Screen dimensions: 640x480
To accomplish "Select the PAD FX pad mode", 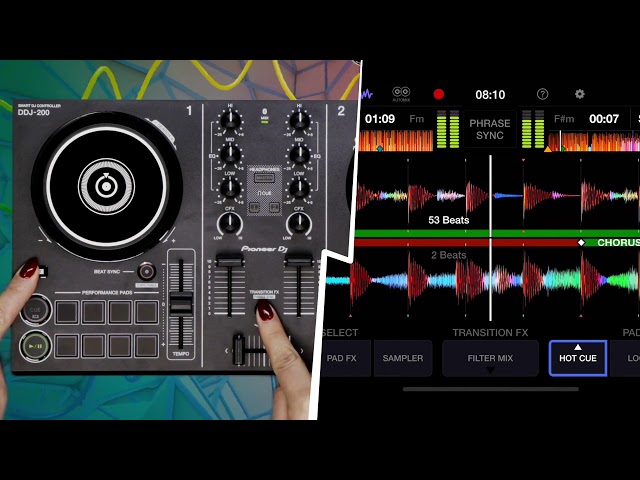I will [x=345, y=358].
